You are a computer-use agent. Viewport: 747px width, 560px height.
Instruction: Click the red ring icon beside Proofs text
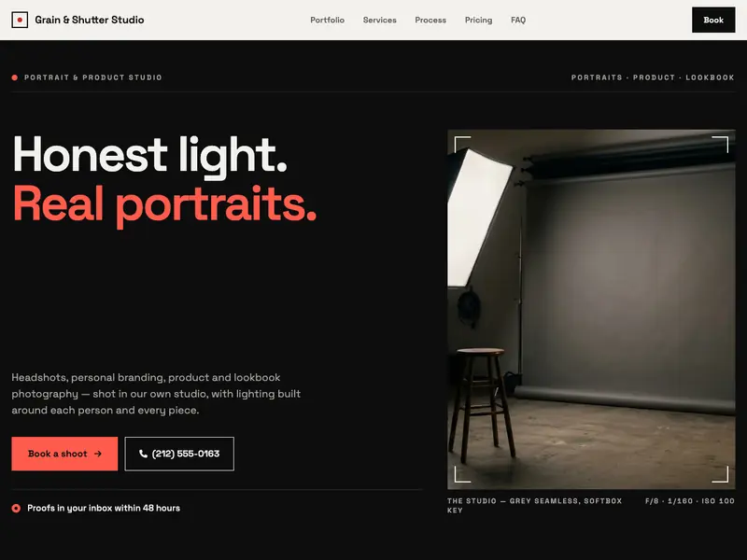tap(16, 508)
